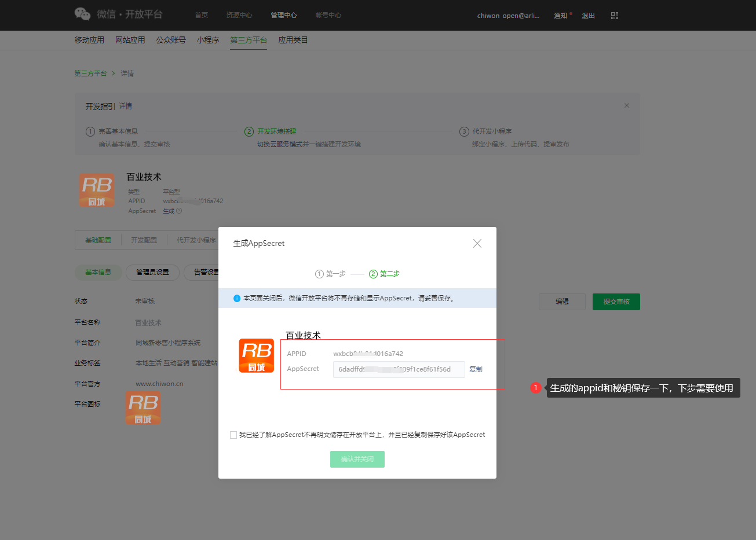Open 管理中心 in top navigation
Image resolution: width=756 pixels, height=540 pixels.
point(283,16)
